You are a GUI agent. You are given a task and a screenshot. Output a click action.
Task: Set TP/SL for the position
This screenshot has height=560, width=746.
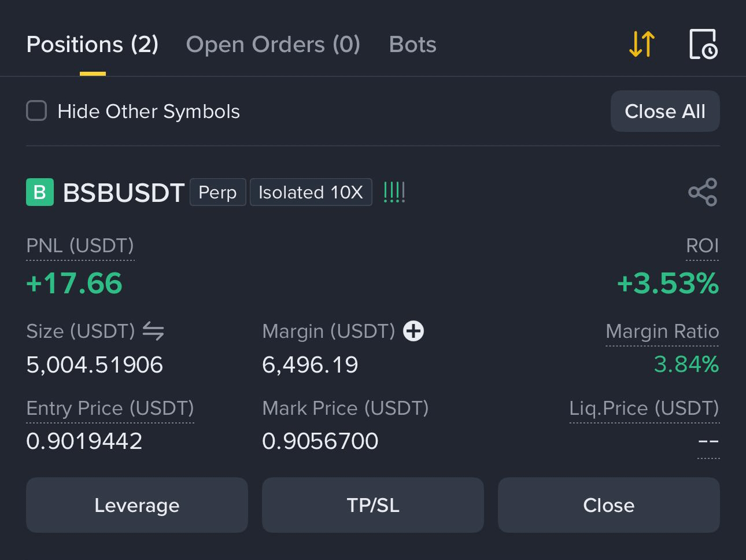click(x=373, y=505)
